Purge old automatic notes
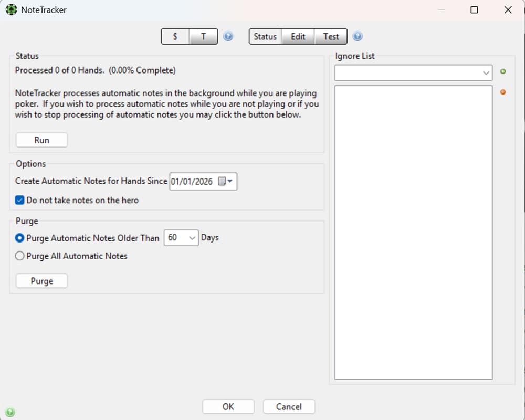 point(41,280)
